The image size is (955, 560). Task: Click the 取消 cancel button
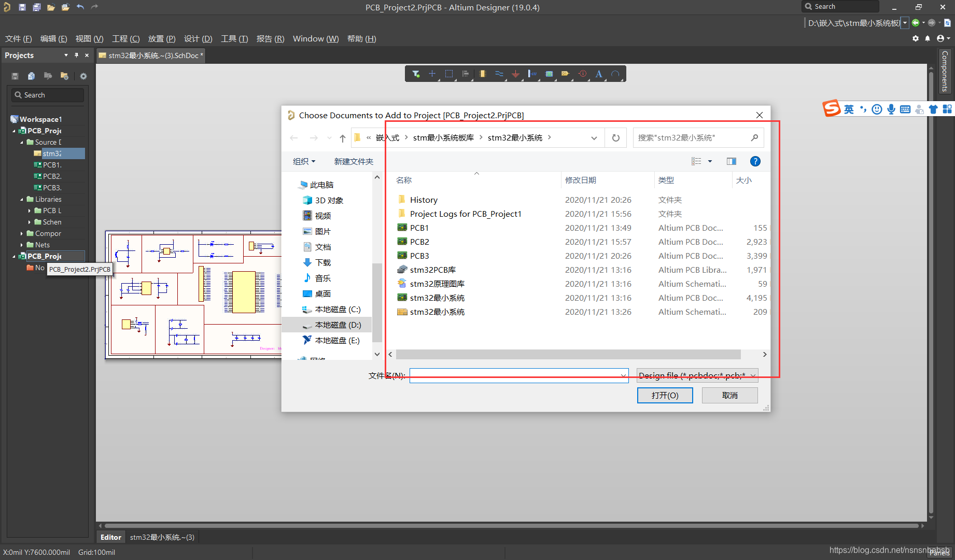tap(729, 395)
